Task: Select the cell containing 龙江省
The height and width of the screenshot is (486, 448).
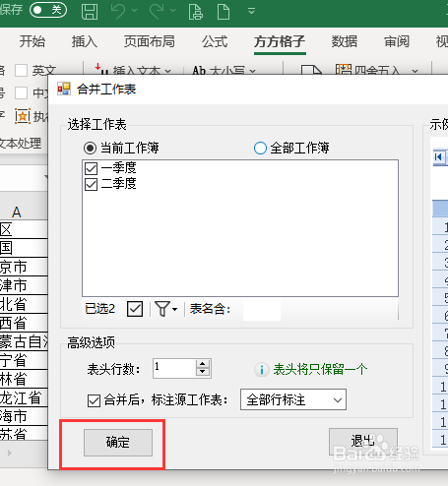Action: tap(24, 398)
